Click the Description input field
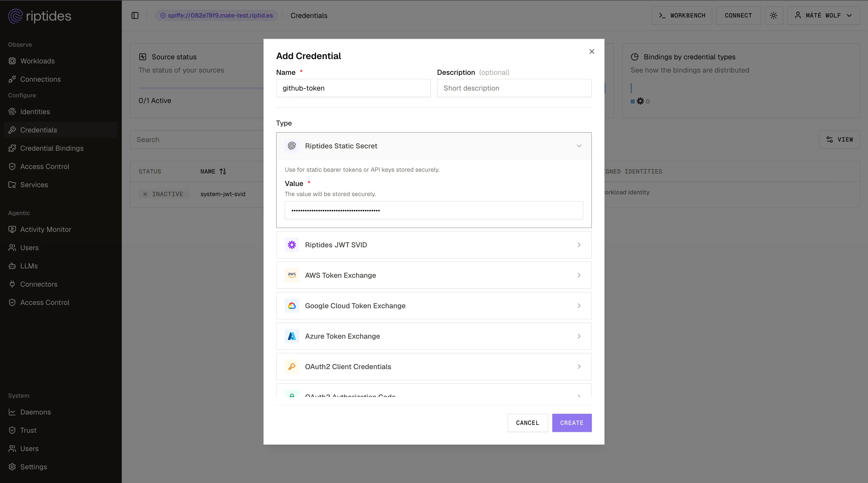The height and width of the screenshot is (483, 868). click(514, 88)
